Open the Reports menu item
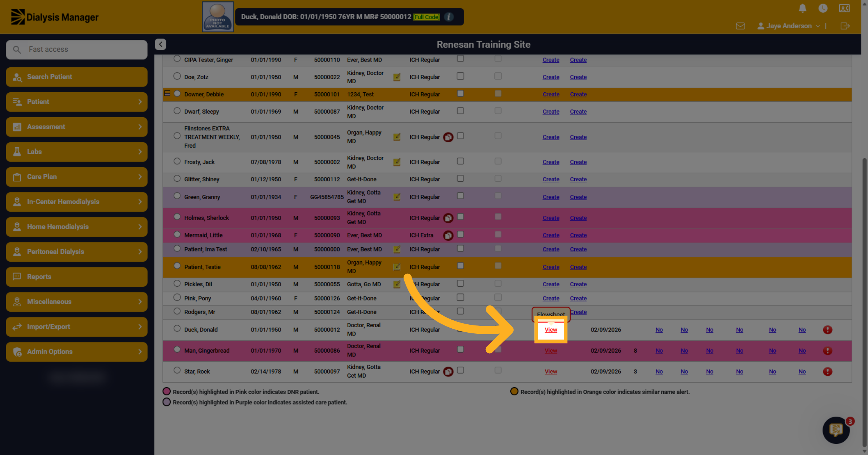868x455 pixels. point(77,277)
